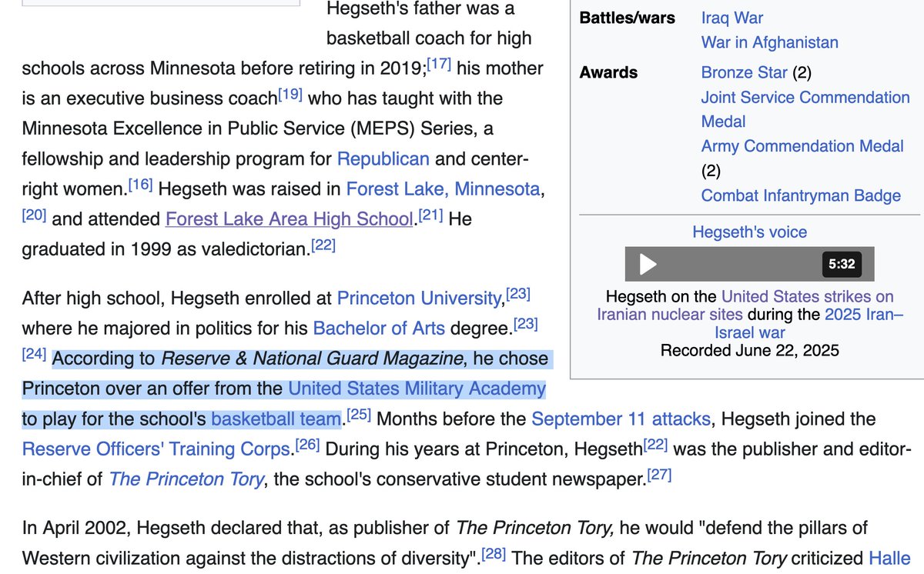Image resolution: width=924 pixels, height=574 pixels.
Task: Open the Forest Lake, Minnesota link
Action: (444, 189)
